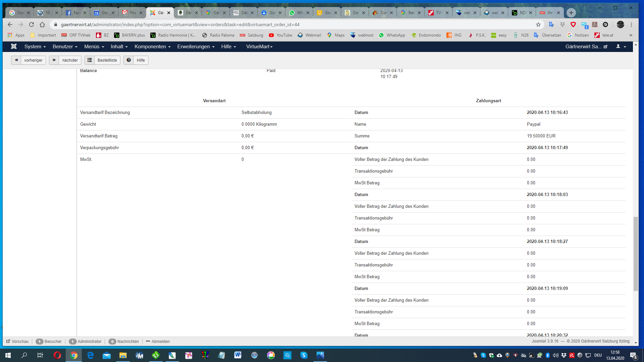
Task: Open Vorschau site preview link
Action: (17, 342)
